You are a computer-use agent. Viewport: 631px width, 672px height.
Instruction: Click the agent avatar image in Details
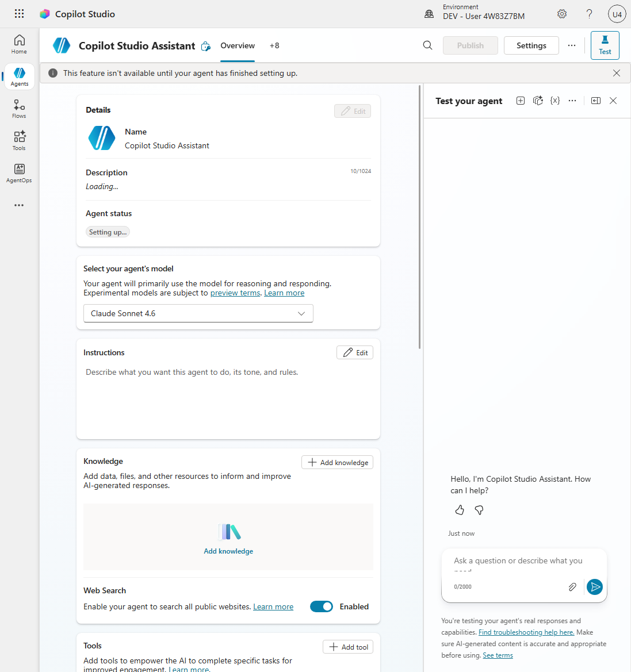[x=102, y=138]
